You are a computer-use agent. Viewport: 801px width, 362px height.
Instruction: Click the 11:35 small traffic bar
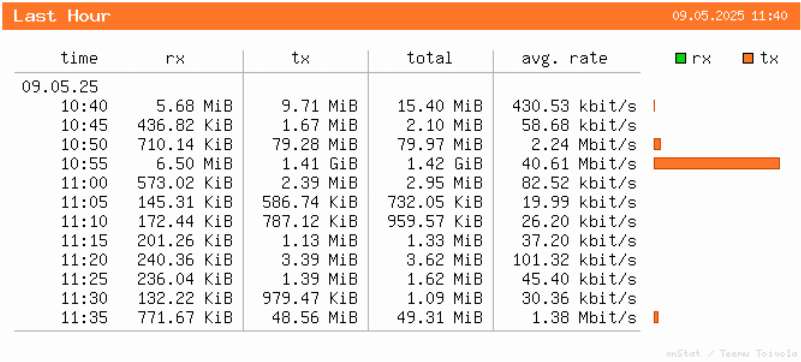coord(656,318)
